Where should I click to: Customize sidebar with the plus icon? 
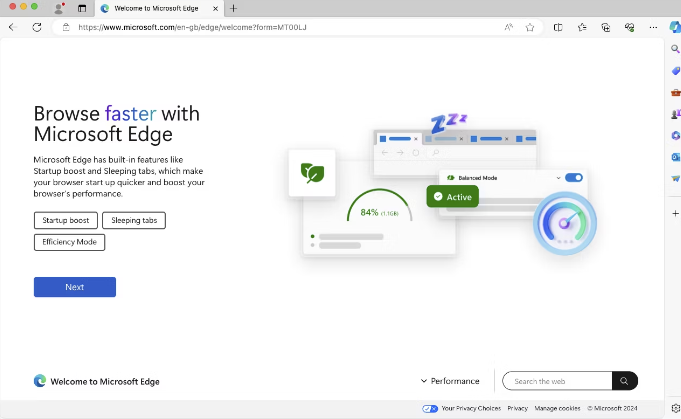click(675, 213)
